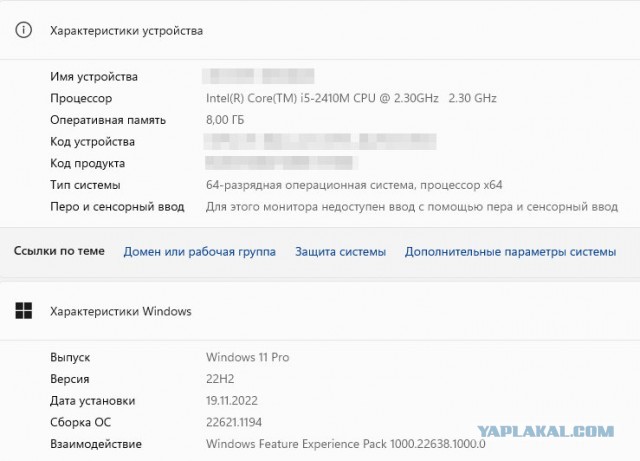This screenshot has width=640, height=461.
Task: Click the Тип системы label
Action: click(x=85, y=185)
